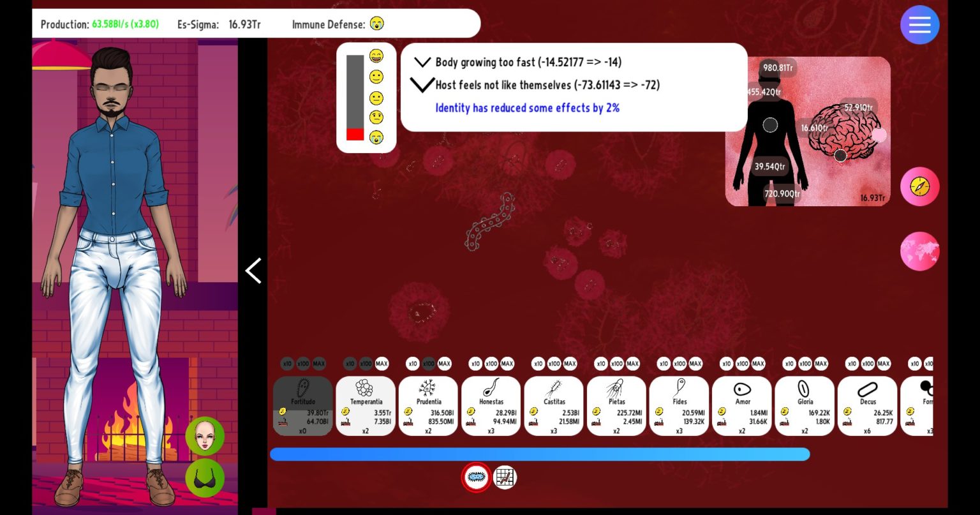Select the Pietas microbe card
The image size is (980, 515).
(x=616, y=406)
